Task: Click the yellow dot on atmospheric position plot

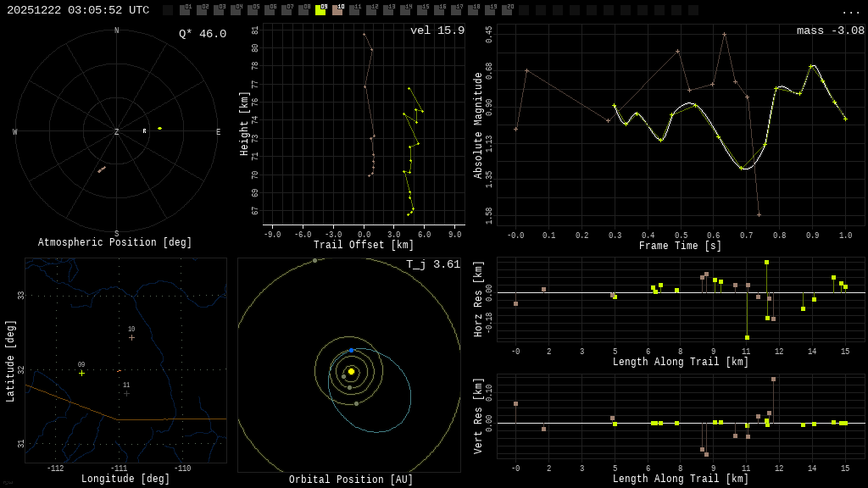Action: click(159, 129)
